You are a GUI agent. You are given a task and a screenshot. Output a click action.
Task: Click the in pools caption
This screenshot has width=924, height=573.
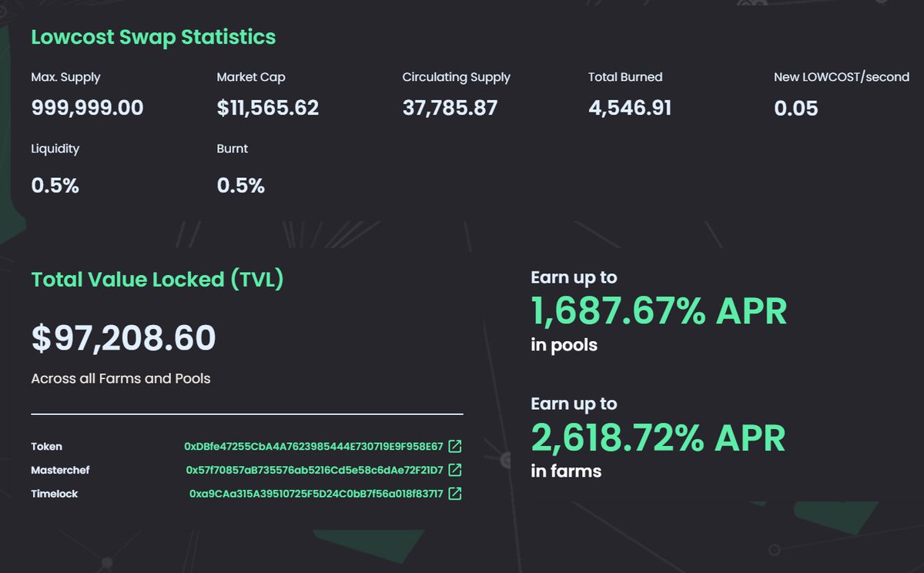[564, 345]
